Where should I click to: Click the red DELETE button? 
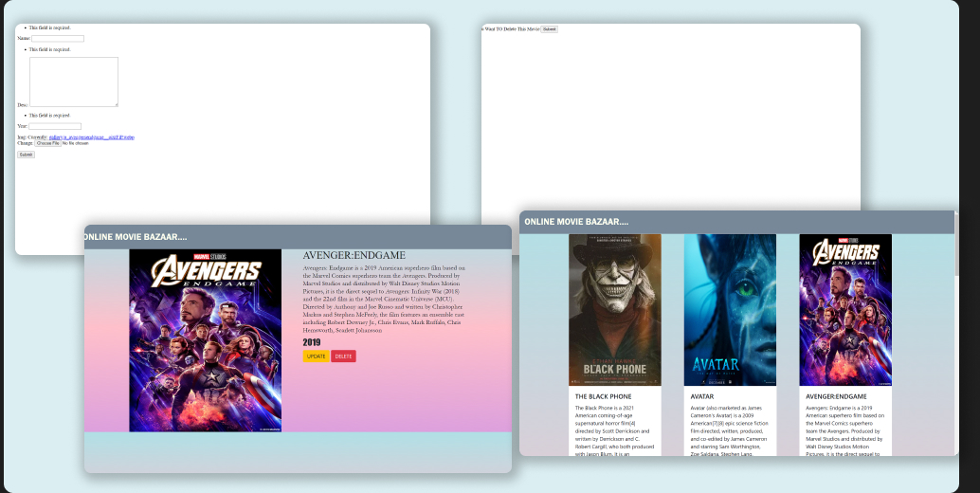pyautogui.click(x=343, y=356)
